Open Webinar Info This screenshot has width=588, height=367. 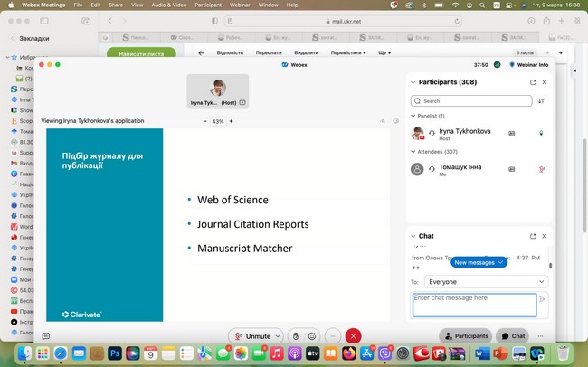tap(529, 65)
